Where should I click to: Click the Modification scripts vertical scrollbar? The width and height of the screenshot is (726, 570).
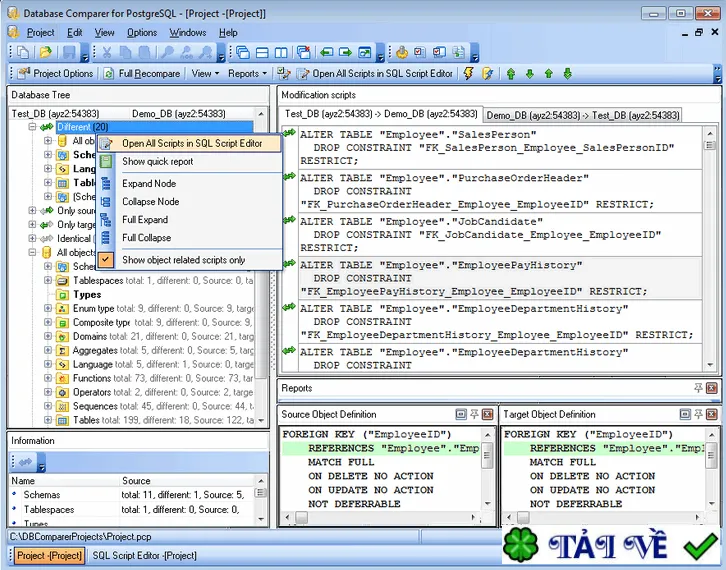[710, 249]
